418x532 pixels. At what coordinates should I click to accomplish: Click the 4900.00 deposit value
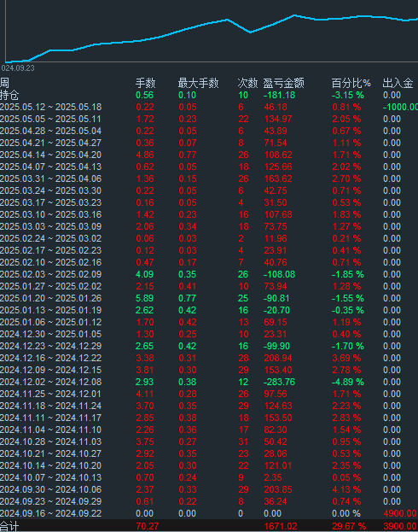point(400,513)
